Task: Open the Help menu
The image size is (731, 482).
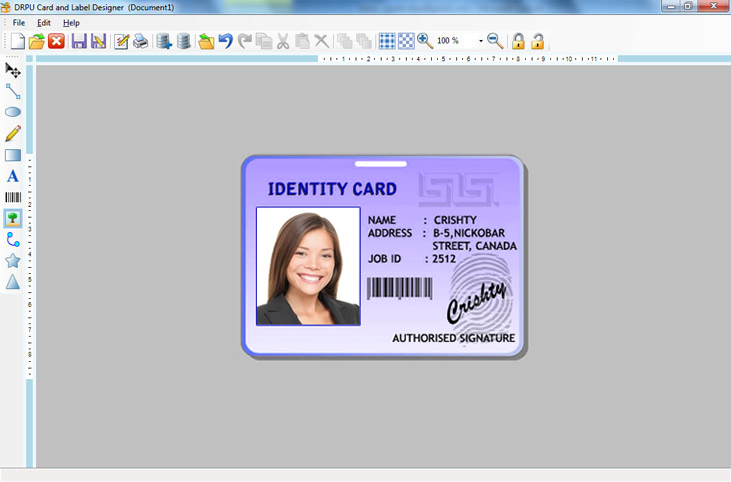Action: [x=71, y=22]
